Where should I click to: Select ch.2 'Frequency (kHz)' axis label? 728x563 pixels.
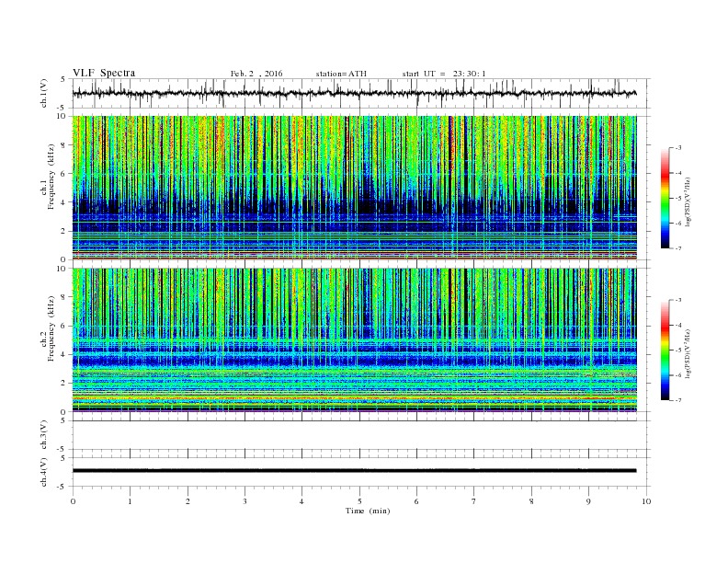pyautogui.click(x=51, y=329)
